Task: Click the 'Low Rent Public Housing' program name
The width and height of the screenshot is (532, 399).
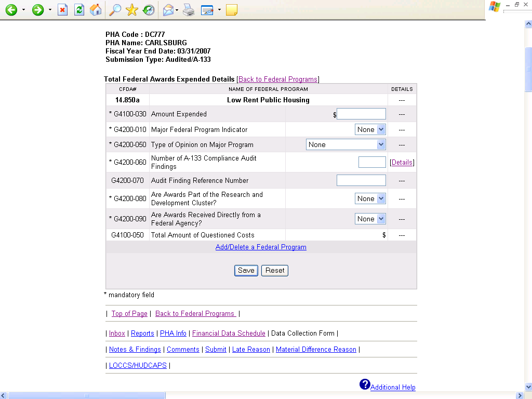Action: (268, 100)
